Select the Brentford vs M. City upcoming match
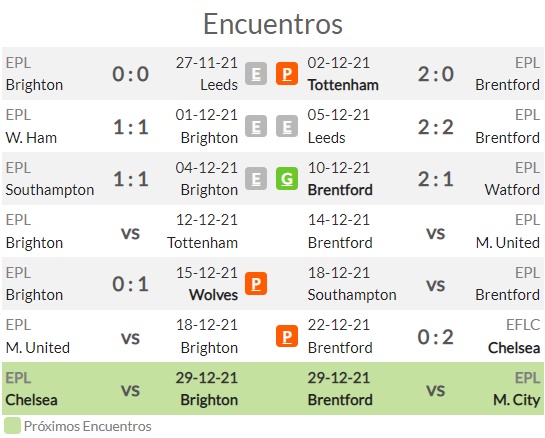 pos(424,389)
